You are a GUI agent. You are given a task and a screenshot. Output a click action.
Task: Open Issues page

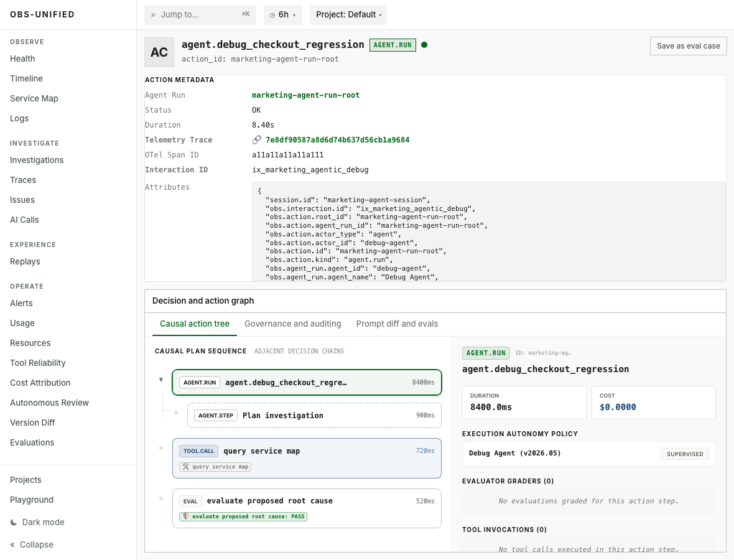pos(22,200)
